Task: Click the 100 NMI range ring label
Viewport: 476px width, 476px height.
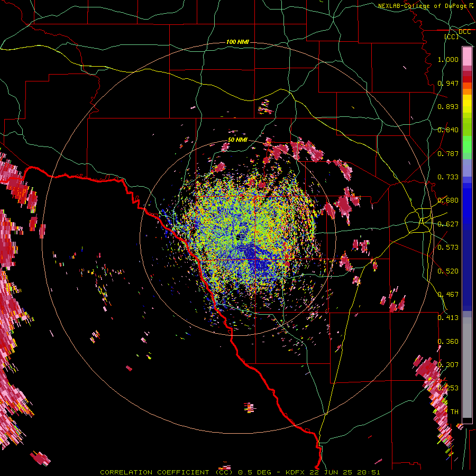Action: point(237,42)
